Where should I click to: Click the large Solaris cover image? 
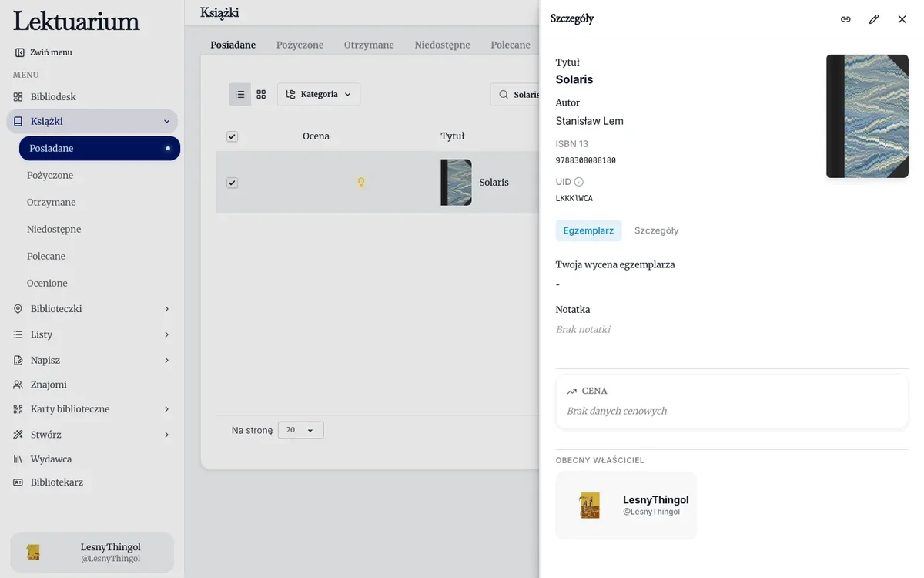coord(867,116)
